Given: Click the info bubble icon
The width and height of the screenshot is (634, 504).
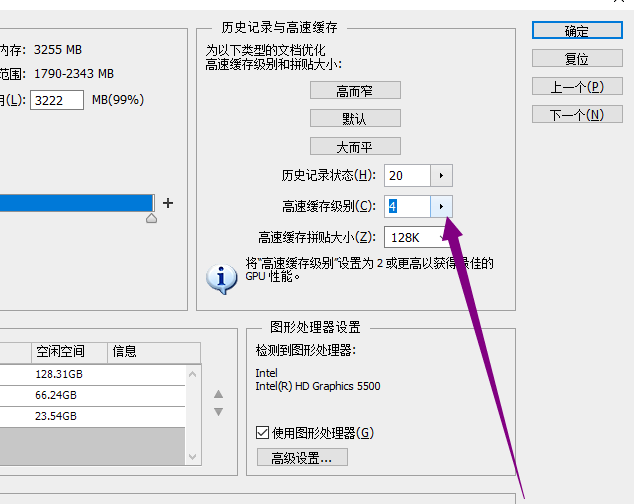Looking at the screenshot, I should tap(222, 279).
